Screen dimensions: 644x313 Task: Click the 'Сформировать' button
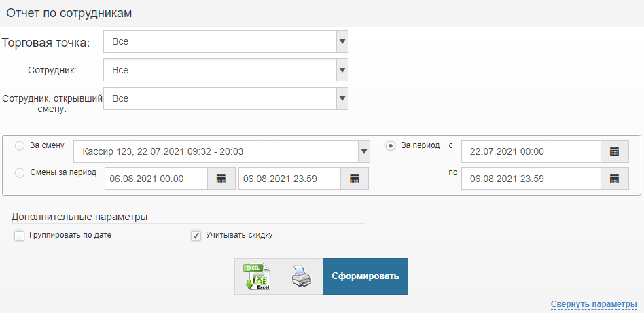tap(365, 276)
